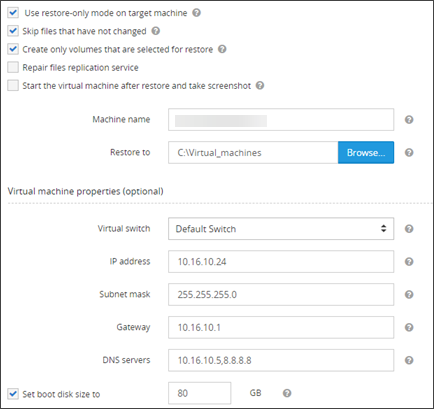
Task: Open the Virtual switch Default Switch dropdown
Action: click(x=281, y=229)
